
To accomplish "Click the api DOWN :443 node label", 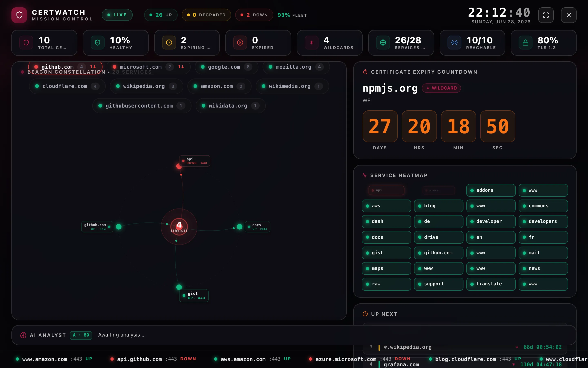I will click(195, 161).
